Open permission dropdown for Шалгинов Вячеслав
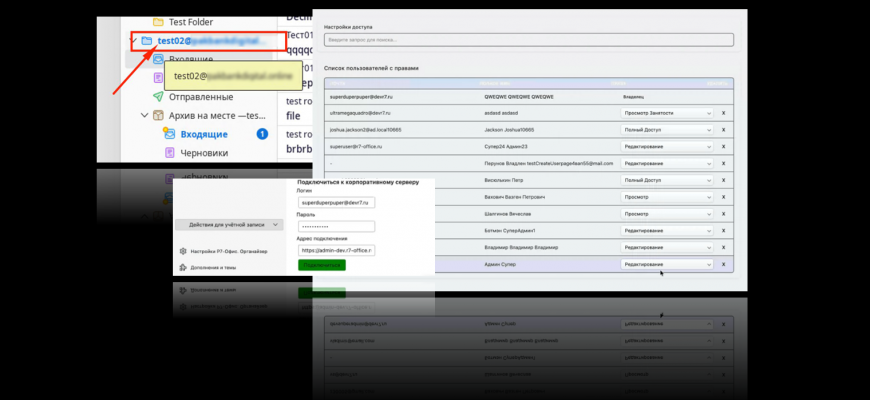 pos(666,214)
